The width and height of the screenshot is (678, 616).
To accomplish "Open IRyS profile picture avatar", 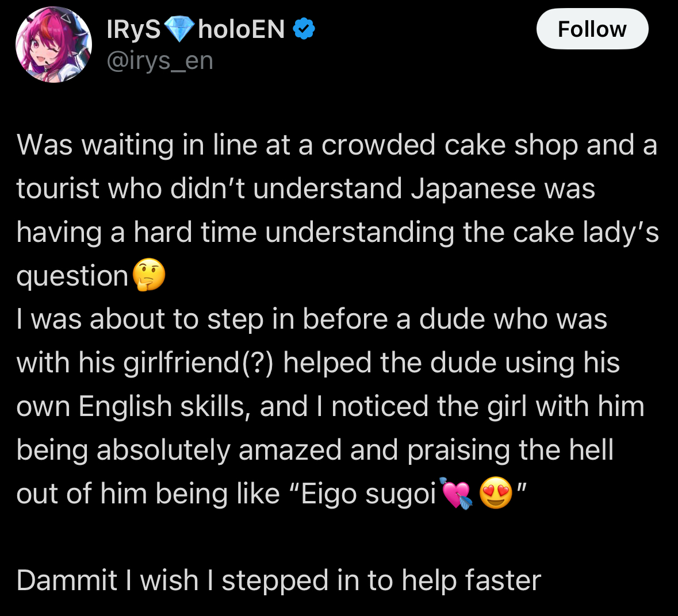I will pos(53,44).
